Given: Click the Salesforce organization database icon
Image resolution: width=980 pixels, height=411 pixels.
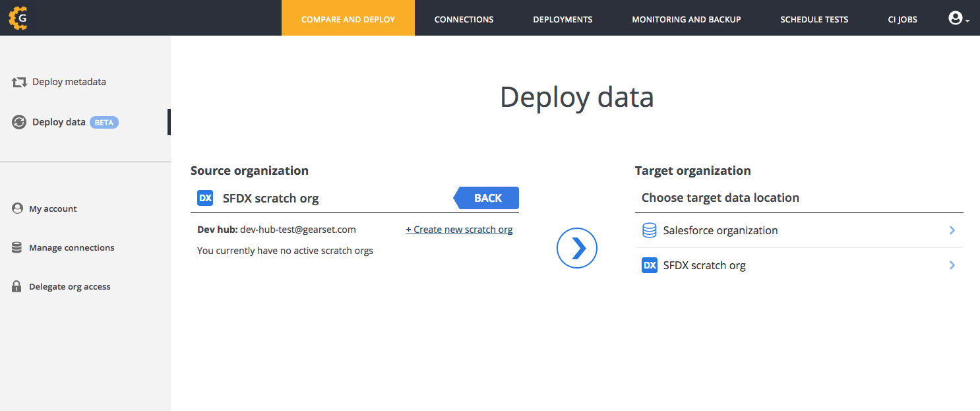Looking at the screenshot, I should (650, 230).
